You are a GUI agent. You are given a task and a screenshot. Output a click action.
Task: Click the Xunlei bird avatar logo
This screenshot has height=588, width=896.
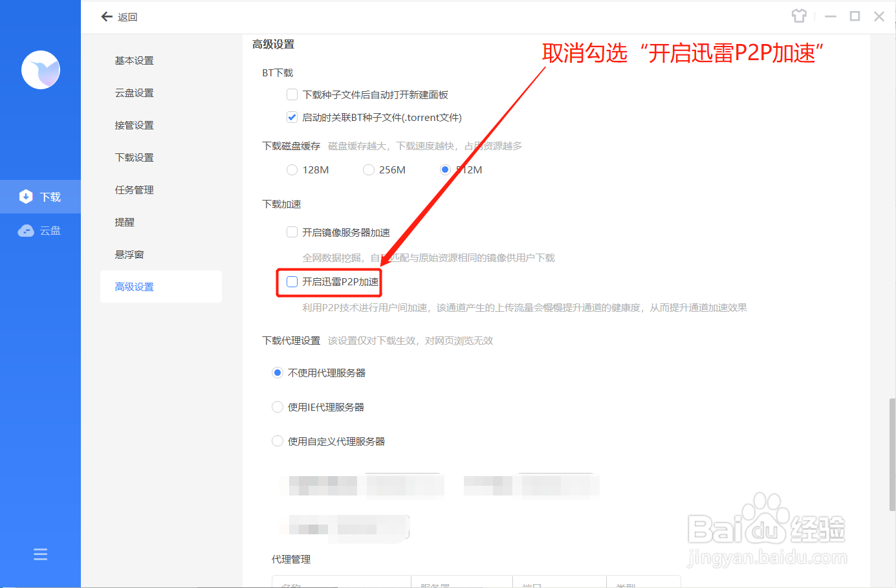(x=41, y=70)
